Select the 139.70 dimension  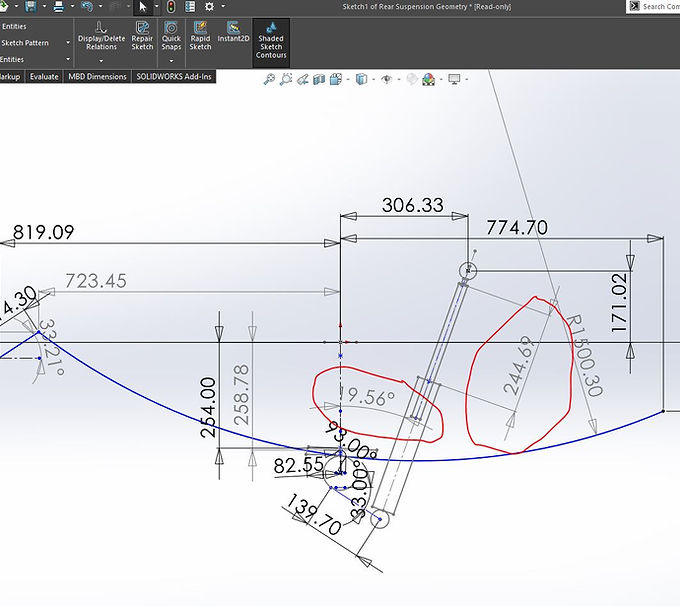click(x=314, y=514)
